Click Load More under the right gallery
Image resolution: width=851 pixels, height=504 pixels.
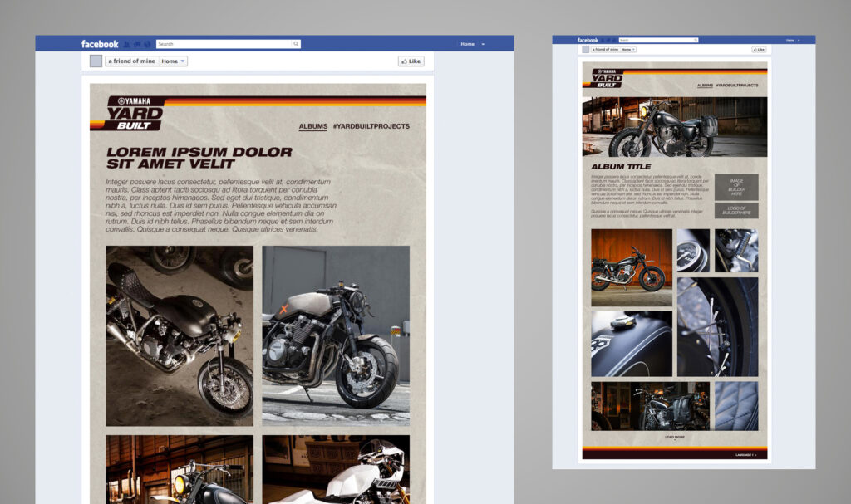(x=675, y=437)
